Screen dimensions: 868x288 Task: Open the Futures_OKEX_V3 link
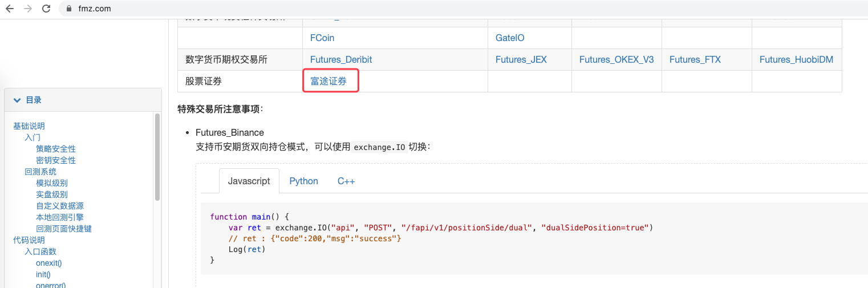click(616, 59)
